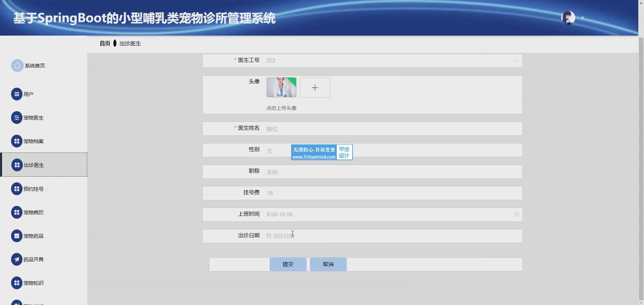The height and width of the screenshot is (305, 644).
Task: Clear the 上班时间 field with clear icon
Action: pyautogui.click(x=517, y=214)
